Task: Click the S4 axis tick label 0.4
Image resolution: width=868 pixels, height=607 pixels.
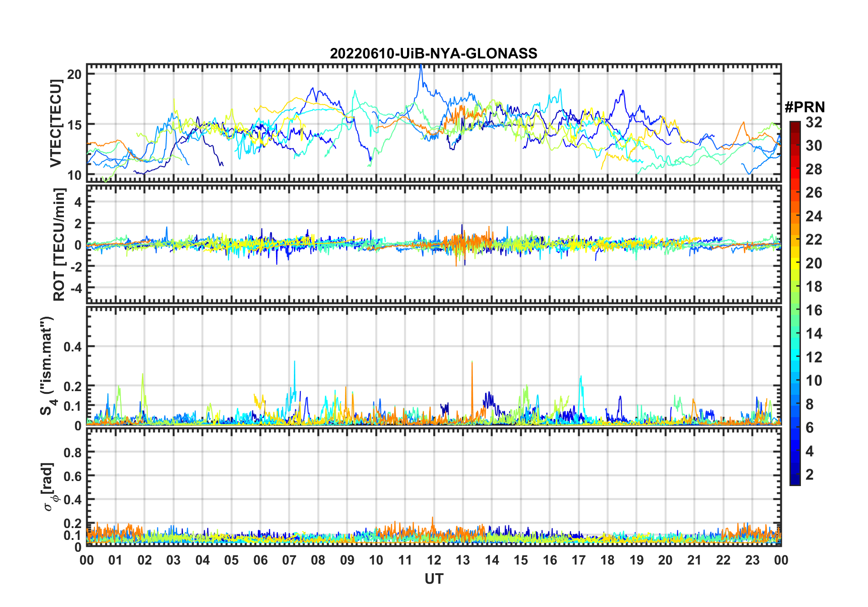Action: coord(73,347)
